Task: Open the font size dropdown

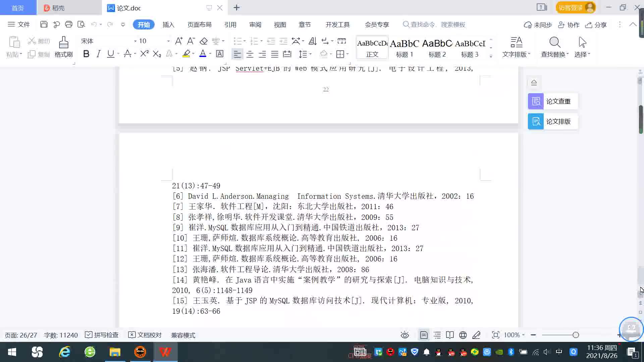Action: click(168, 41)
